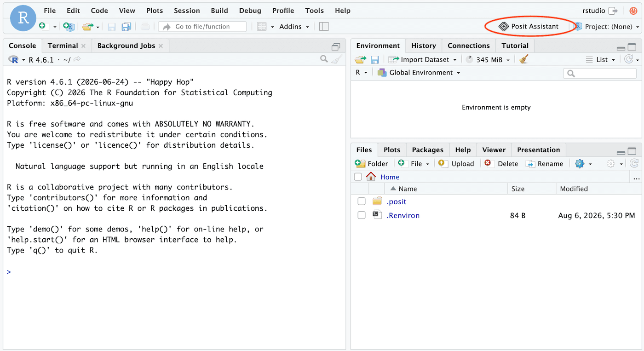Click the Environment search field
The image size is (644, 351).
600,73
